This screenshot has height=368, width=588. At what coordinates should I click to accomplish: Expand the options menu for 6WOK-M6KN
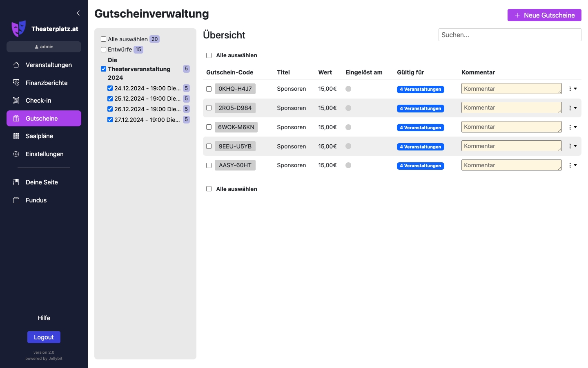572,127
